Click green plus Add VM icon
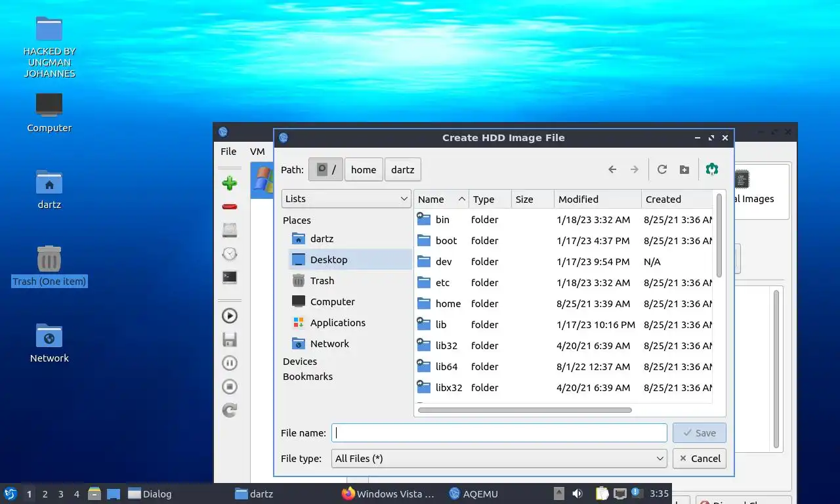The height and width of the screenshot is (504, 840). pos(230,183)
